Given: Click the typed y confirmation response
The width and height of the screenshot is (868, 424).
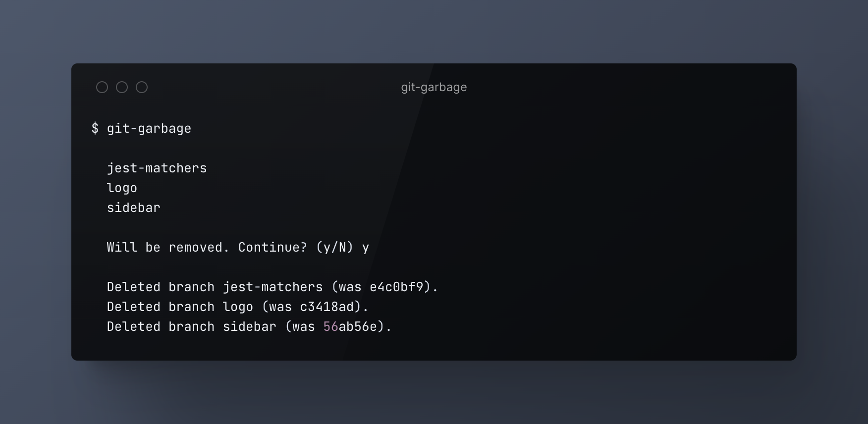Looking at the screenshot, I should point(366,247).
